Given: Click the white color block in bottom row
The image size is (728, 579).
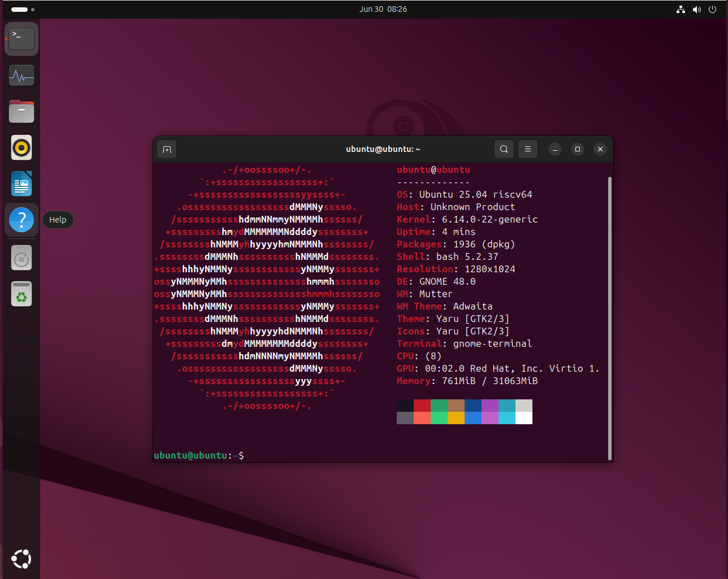Looking at the screenshot, I should coord(524,418).
